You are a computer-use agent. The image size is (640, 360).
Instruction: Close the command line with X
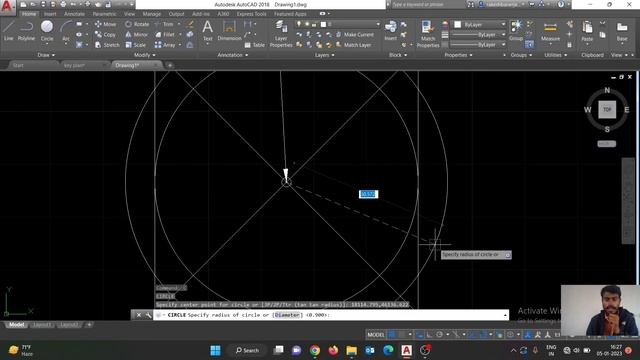139,315
